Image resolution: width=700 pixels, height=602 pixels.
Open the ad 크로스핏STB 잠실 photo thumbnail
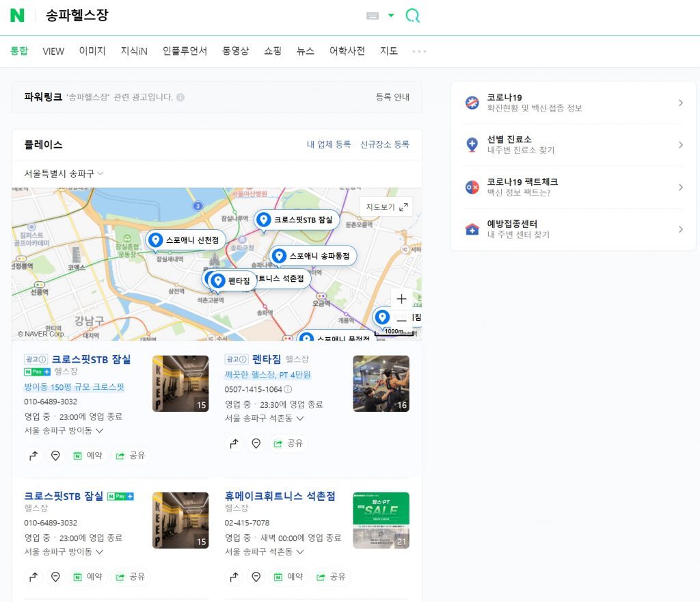pos(180,384)
